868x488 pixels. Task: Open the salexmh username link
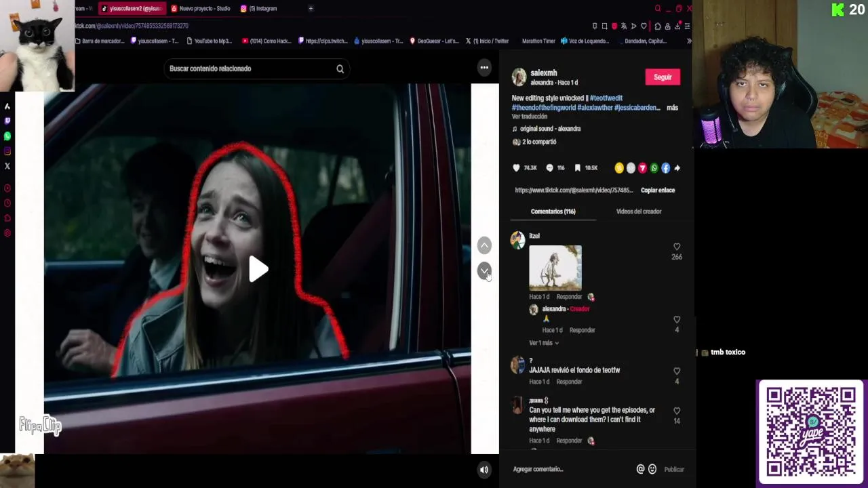(544, 73)
